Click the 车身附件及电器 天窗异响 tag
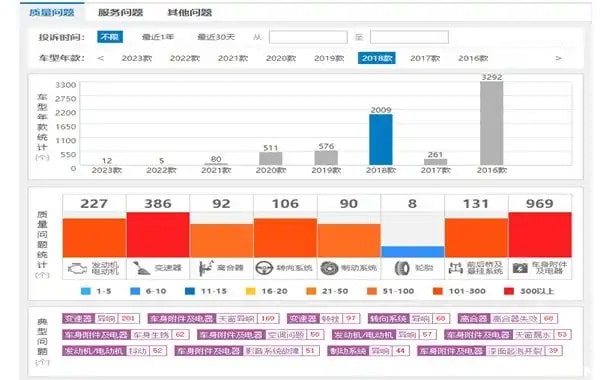This screenshot has width=600, height=380. [x=214, y=318]
